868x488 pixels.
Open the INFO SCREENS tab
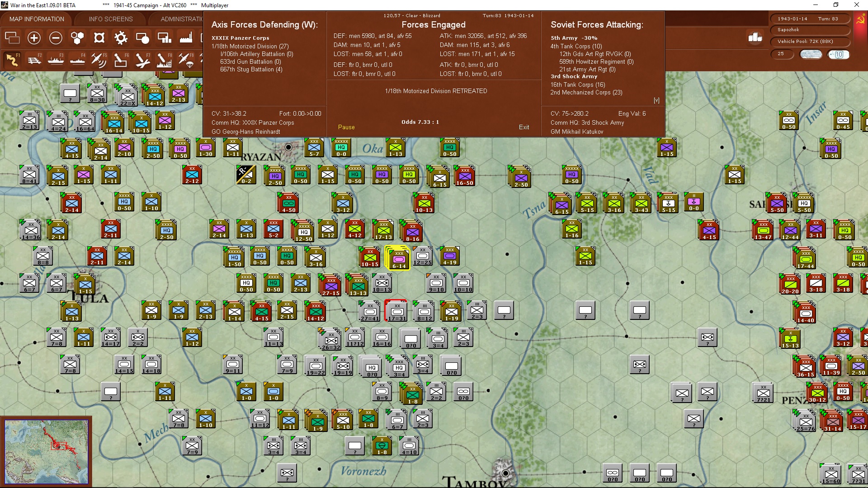(111, 19)
